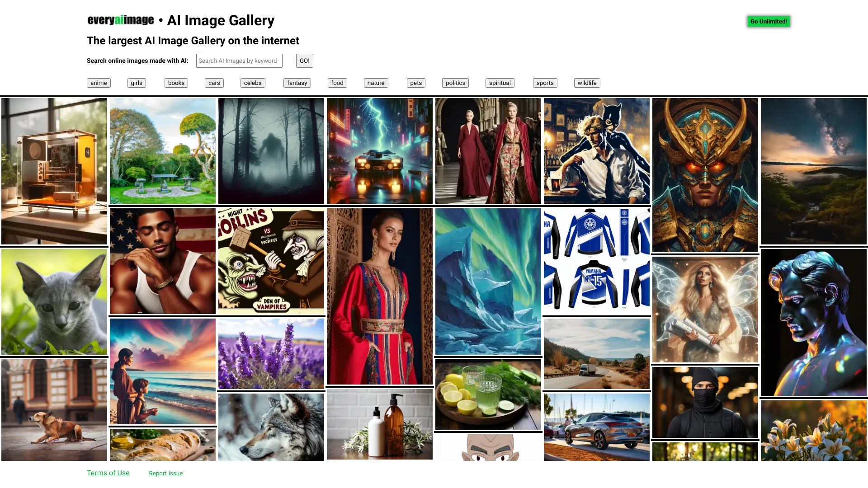This screenshot has width=868, height=488.
Task: Click the celebs category filter
Action: (253, 83)
